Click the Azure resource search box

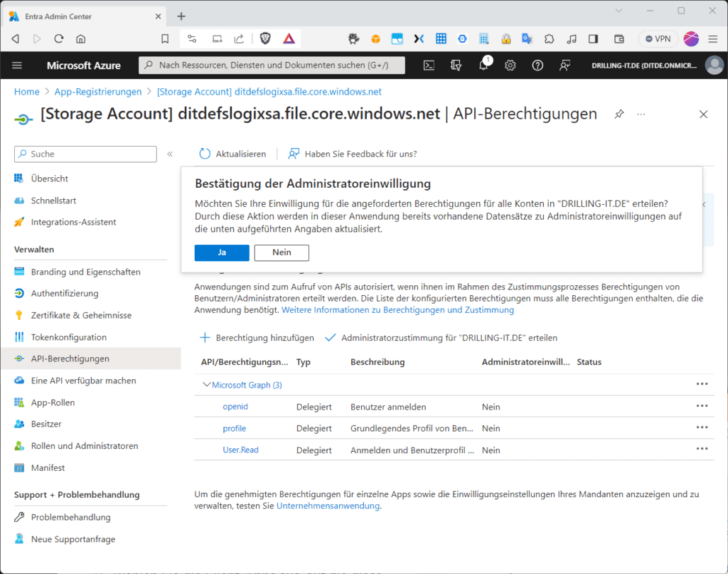(272, 65)
